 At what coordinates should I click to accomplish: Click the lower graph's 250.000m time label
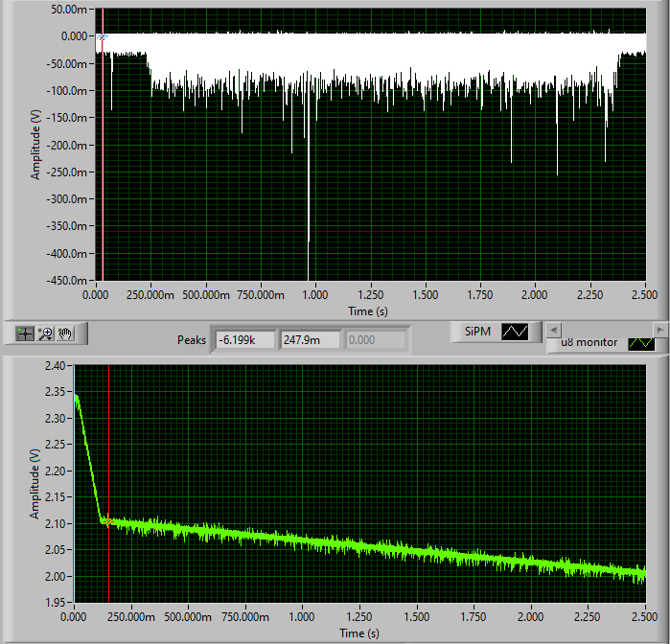(x=131, y=617)
